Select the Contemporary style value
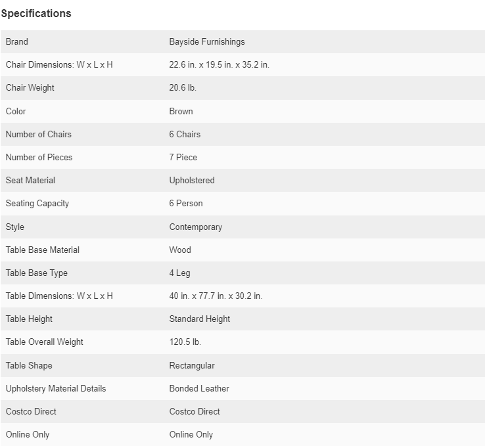 pos(196,227)
